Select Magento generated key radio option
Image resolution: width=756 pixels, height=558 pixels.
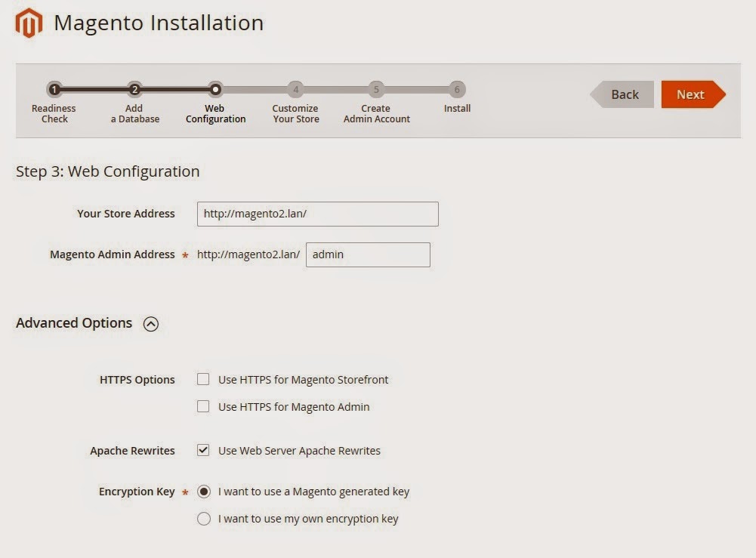204,492
